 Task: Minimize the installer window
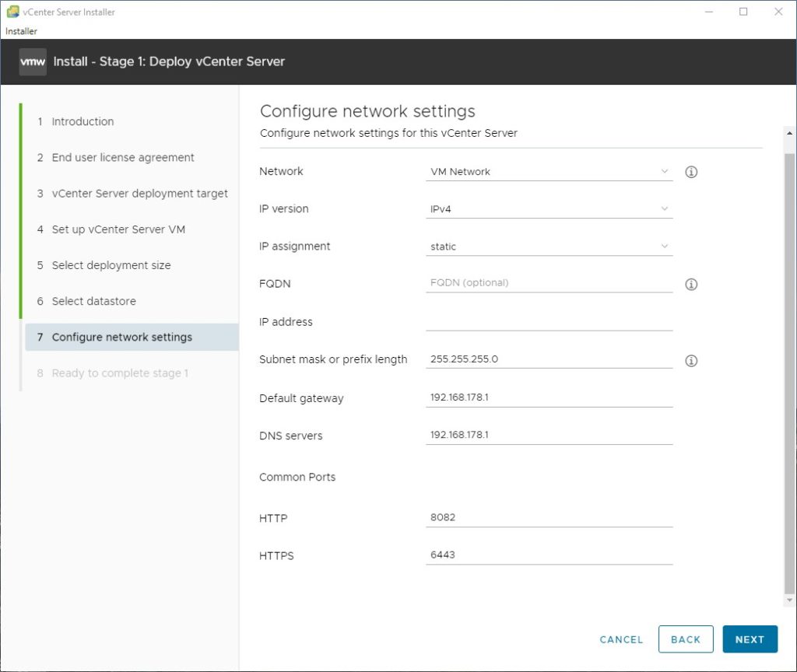(709, 12)
